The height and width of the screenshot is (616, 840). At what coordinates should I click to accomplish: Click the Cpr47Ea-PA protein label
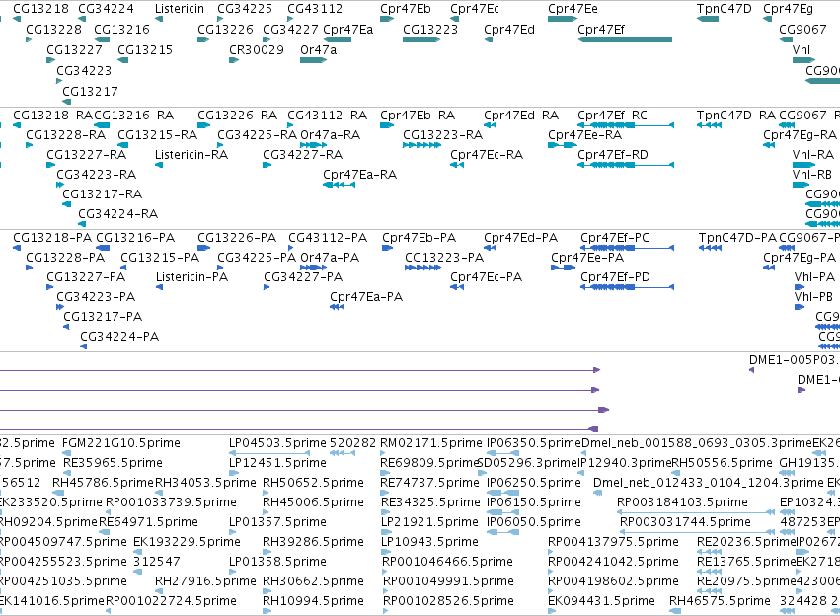366,297
